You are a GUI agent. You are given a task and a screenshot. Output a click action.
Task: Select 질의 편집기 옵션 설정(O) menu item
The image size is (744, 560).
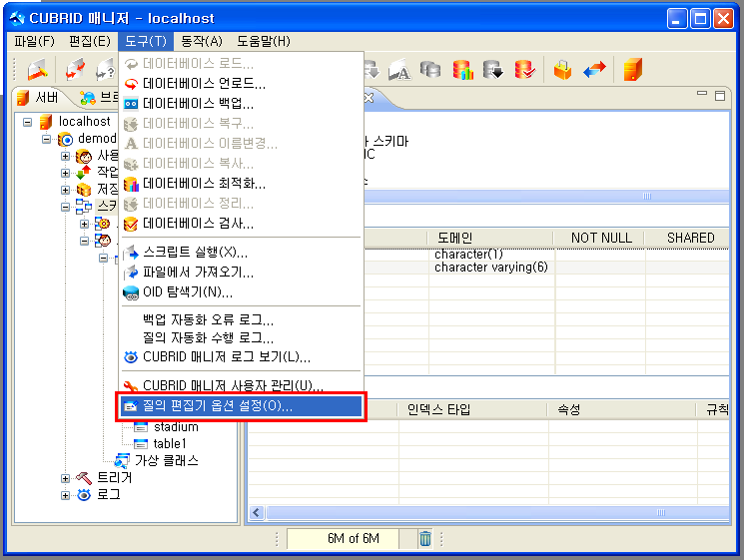click(x=218, y=406)
